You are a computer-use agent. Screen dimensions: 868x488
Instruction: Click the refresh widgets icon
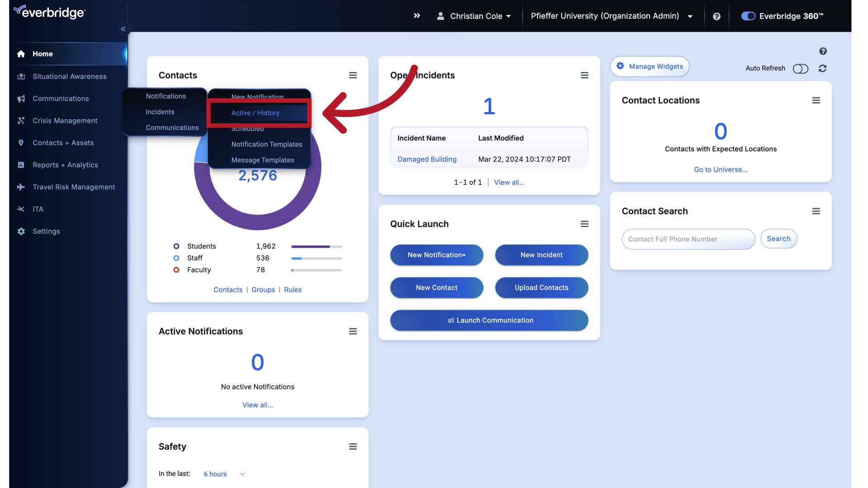coord(822,68)
